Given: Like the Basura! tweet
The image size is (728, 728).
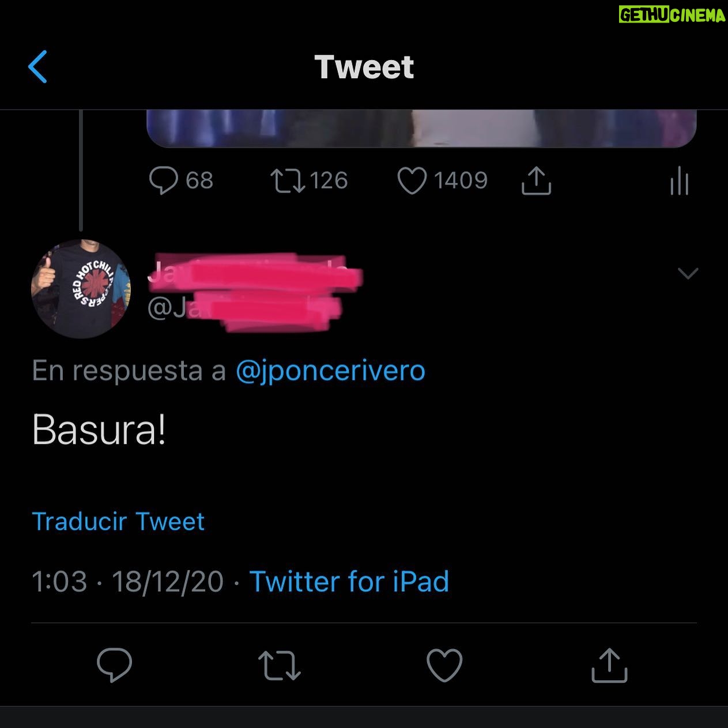Looking at the screenshot, I should point(444,665).
